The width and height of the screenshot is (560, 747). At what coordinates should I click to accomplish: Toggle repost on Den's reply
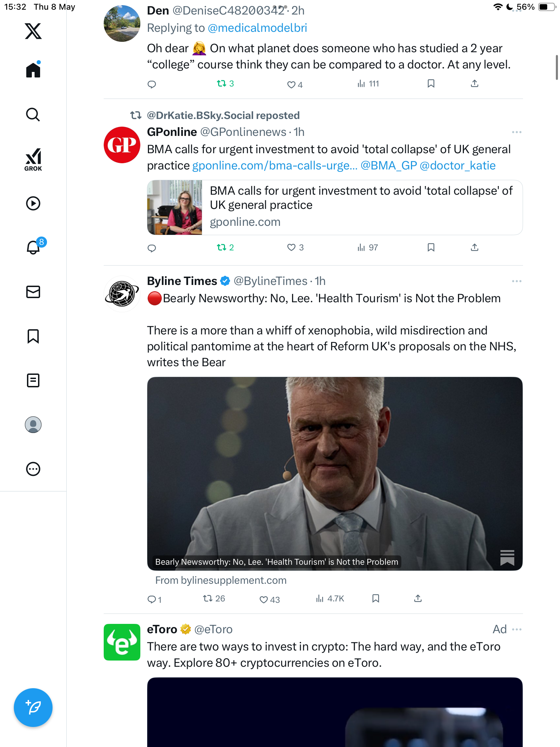pos(225,84)
